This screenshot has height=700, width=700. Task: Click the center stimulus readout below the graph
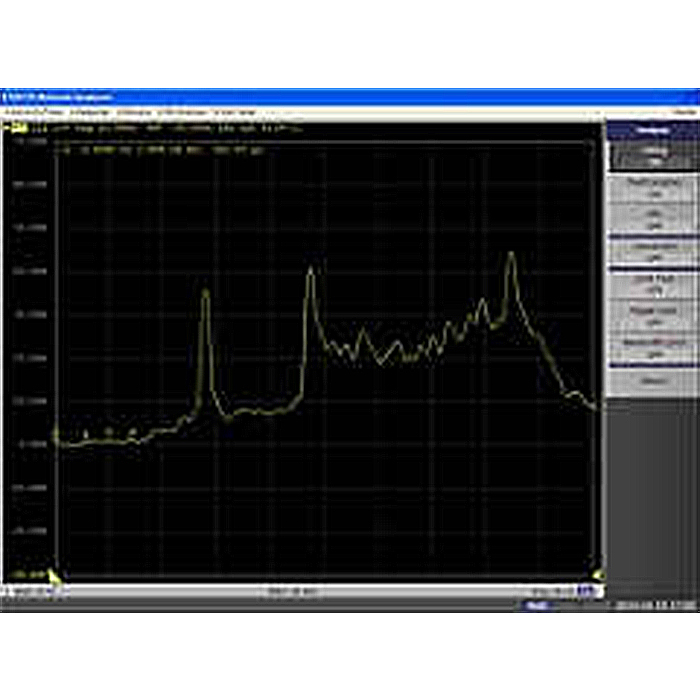(x=292, y=592)
